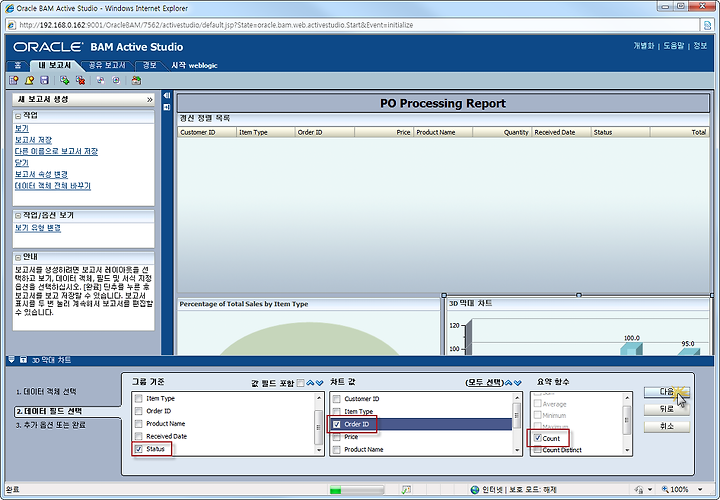
Task: Collapse the 작업/옵션 보기 section
Action: coord(18,215)
